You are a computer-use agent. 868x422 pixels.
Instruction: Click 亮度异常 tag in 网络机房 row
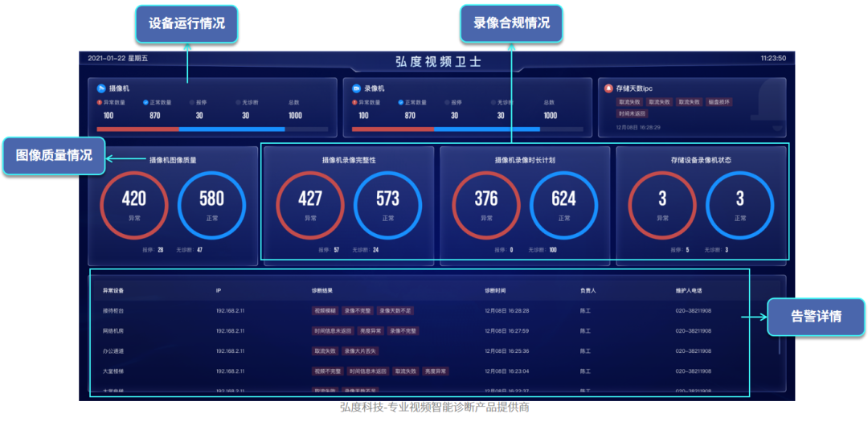[371, 330]
